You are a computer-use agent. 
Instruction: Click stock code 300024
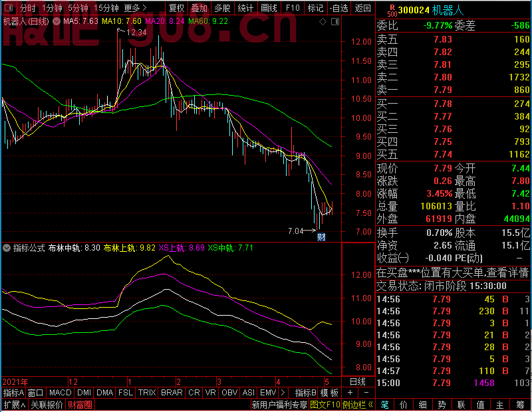(x=414, y=11)
